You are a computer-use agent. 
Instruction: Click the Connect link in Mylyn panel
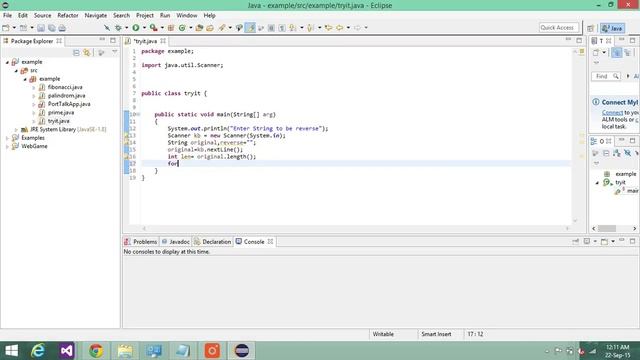(612, 113)
